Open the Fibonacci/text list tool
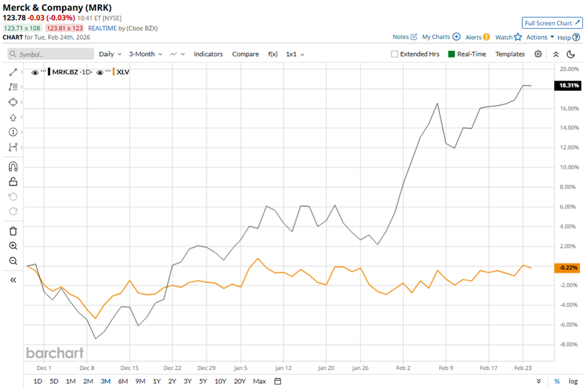The height and width of the screenshot is (388, 588). point(13,87)
